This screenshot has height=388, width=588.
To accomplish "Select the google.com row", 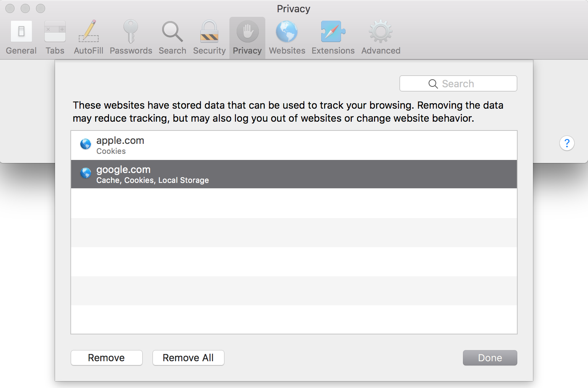I will click(x=294, y=174).
